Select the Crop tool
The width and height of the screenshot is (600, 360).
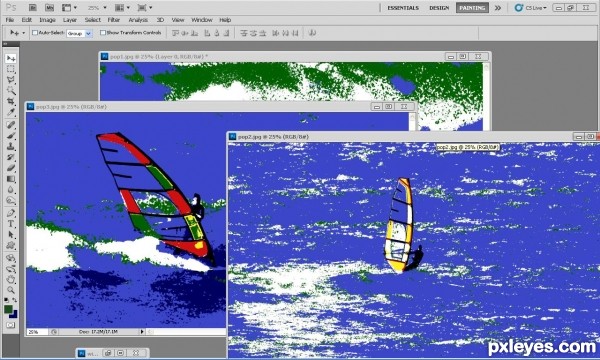(11, 101)
